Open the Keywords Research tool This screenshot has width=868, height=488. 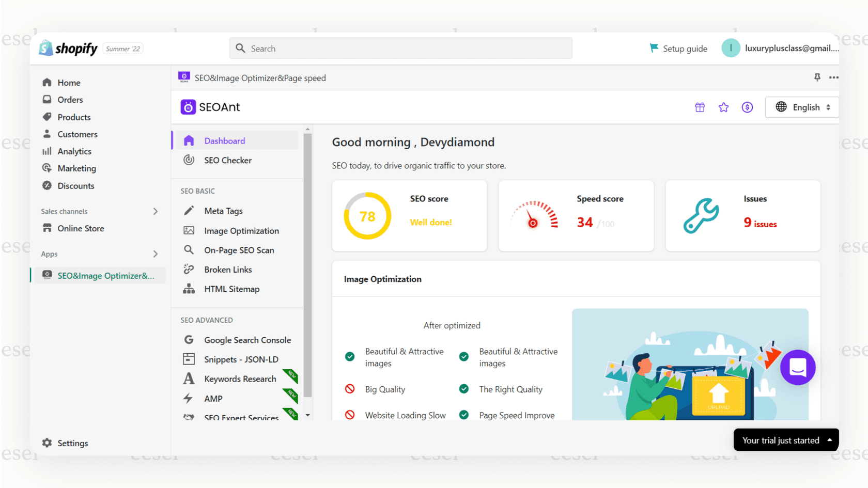[x=240, y=379]
